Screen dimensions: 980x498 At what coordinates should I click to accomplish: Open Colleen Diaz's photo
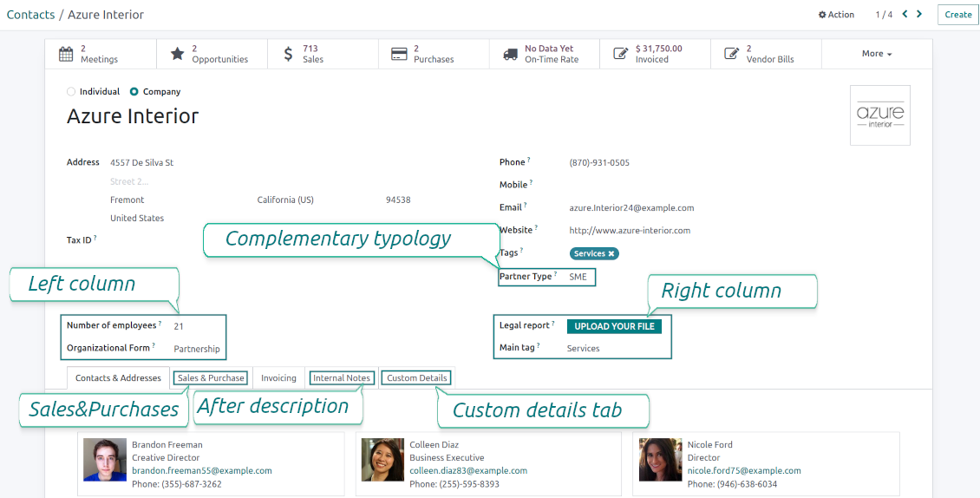[x=382, y=460]
